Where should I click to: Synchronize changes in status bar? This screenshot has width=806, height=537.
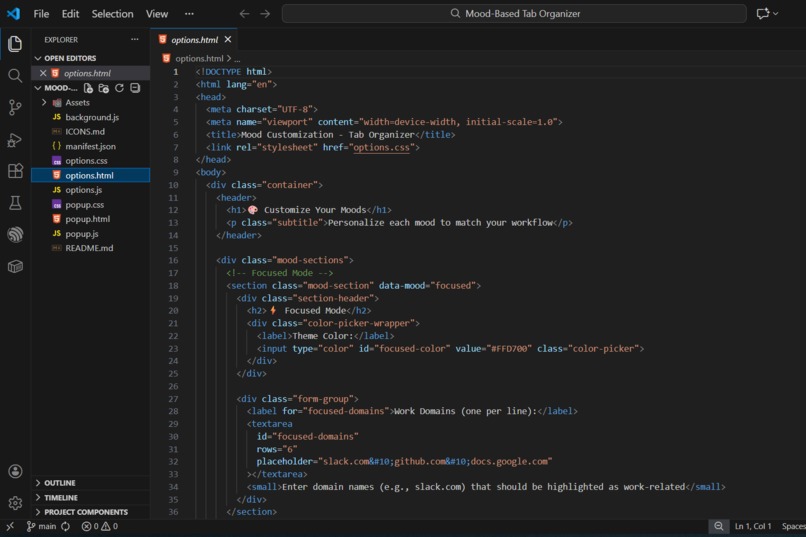(x=66, y=526)
